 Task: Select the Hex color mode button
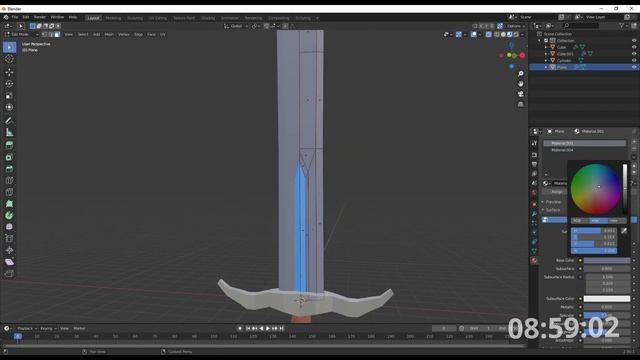(x=617, y=220)
